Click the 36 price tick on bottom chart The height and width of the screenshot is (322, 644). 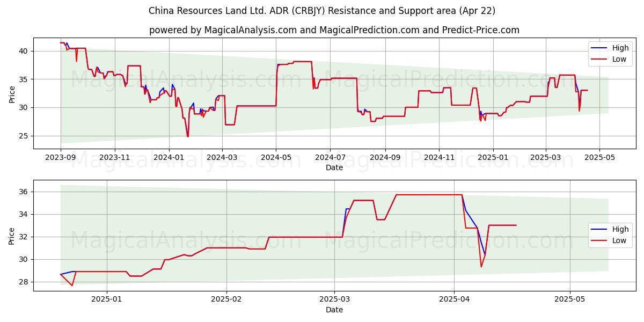pos(25,192)
